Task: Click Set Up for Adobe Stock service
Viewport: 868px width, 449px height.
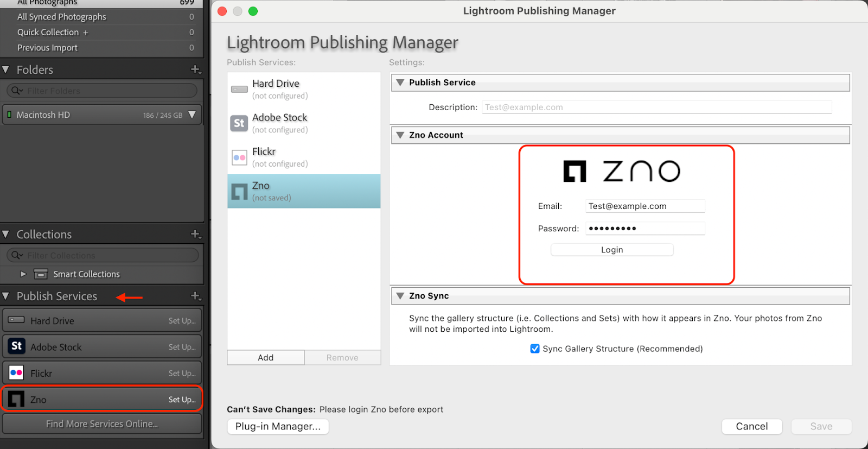Action: tap(182, 347)
